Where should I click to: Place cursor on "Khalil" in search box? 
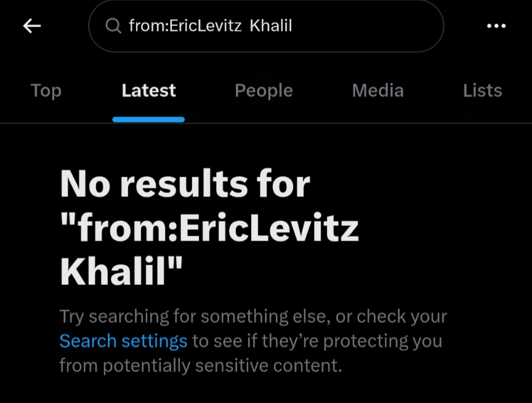[x=271, y=25]
